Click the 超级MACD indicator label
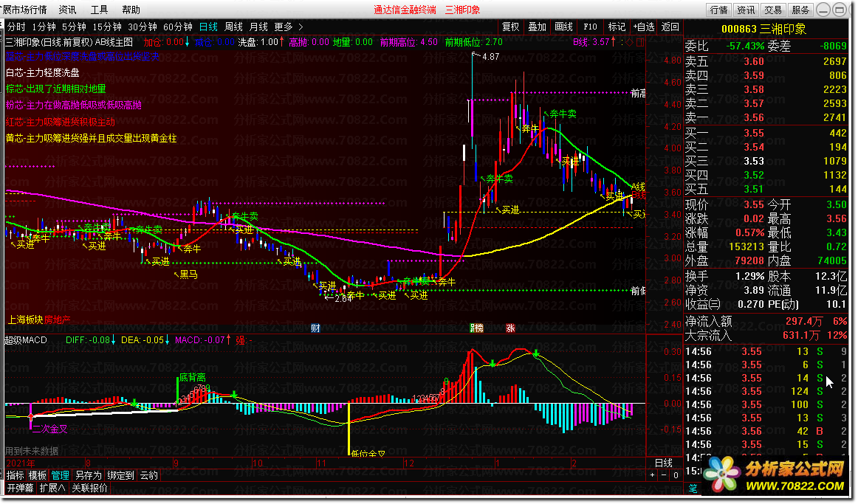This screenshot has width=858, height=504. (26, 340)
